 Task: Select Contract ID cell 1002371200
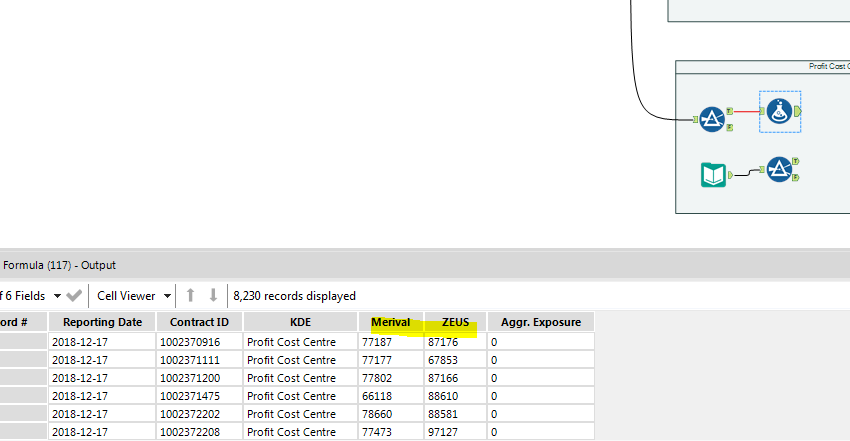199,378
